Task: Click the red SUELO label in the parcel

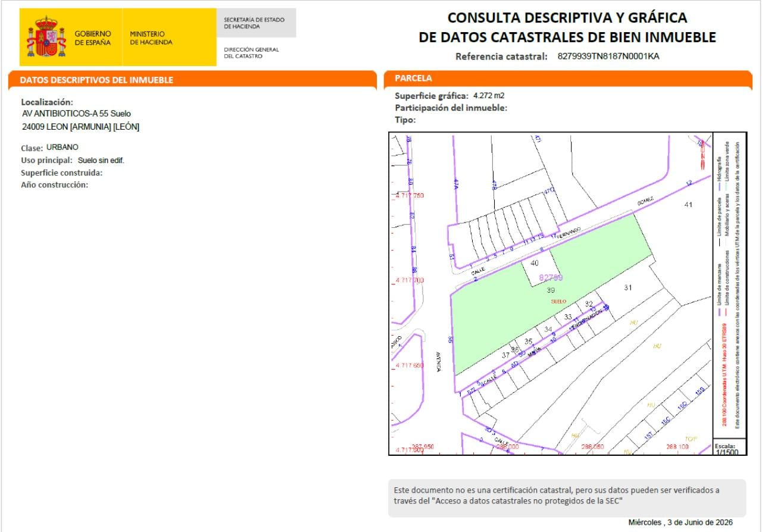Action: pos(558,302)
